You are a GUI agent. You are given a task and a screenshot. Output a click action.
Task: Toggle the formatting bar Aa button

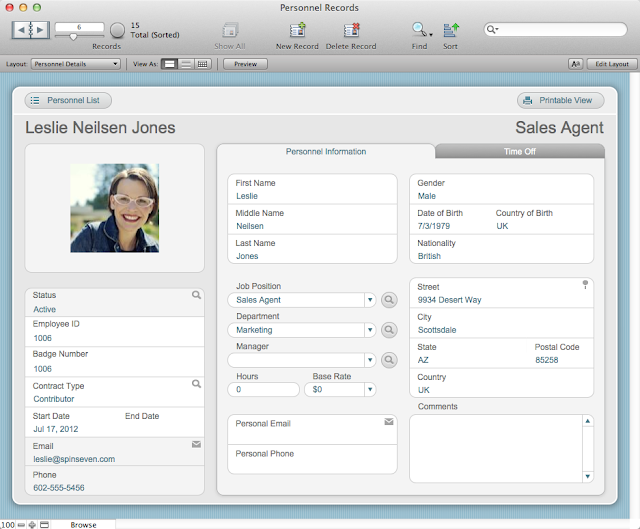[576, 64]
